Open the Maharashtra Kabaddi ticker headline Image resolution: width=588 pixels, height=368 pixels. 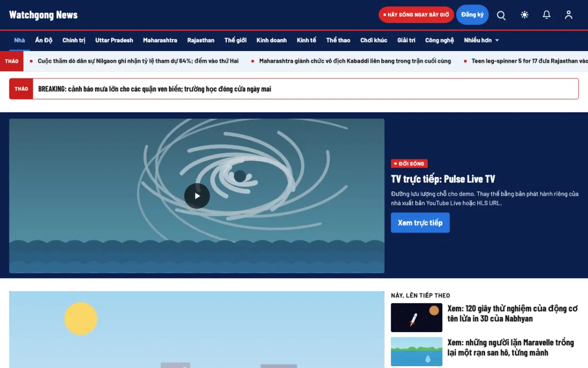click(355, 61)
